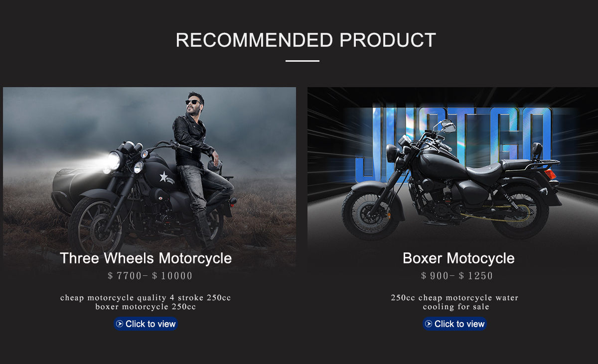
Task: Click the 250cc water cooling for sale description
Action: [455, 302]
